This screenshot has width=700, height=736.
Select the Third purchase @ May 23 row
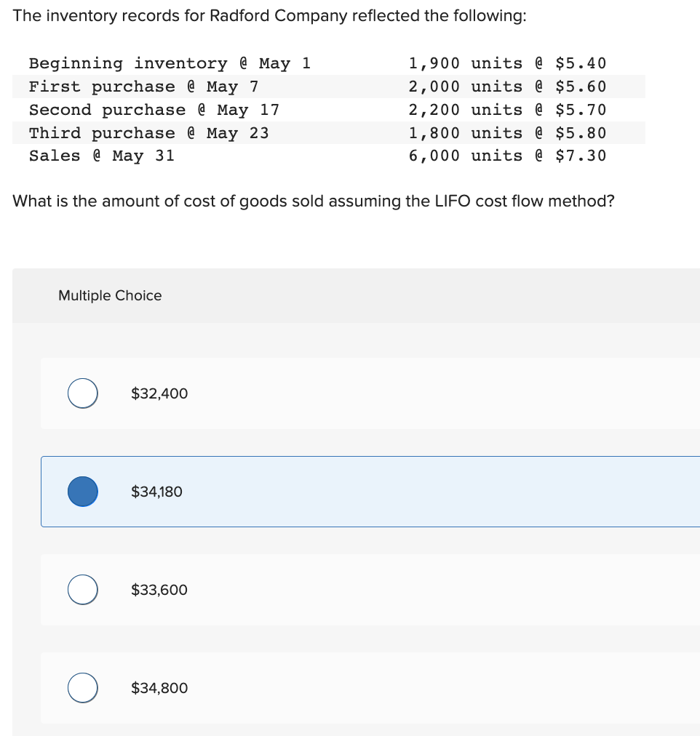pos(327,132)
